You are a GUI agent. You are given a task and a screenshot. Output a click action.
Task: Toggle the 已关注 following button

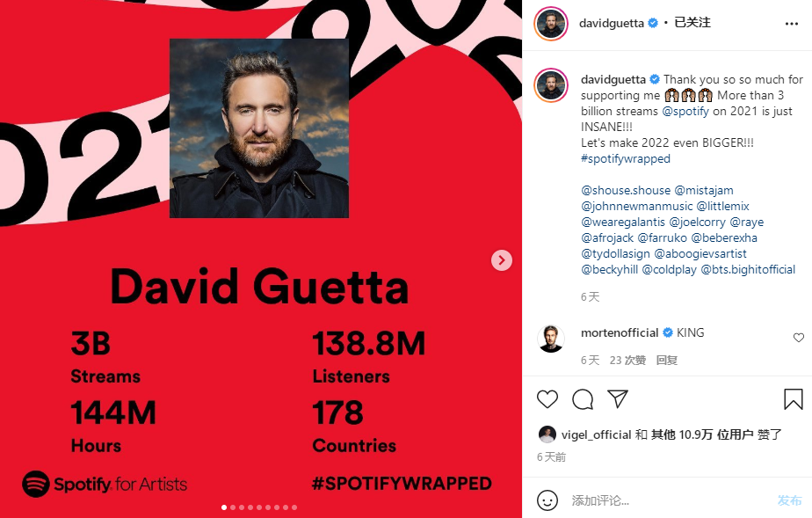pos(692,23)
